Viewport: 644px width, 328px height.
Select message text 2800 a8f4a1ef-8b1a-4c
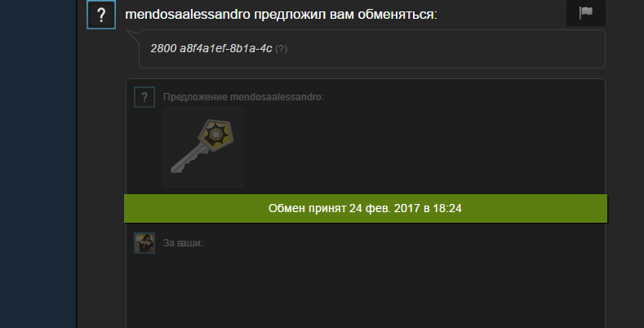[x=211, y=48]
